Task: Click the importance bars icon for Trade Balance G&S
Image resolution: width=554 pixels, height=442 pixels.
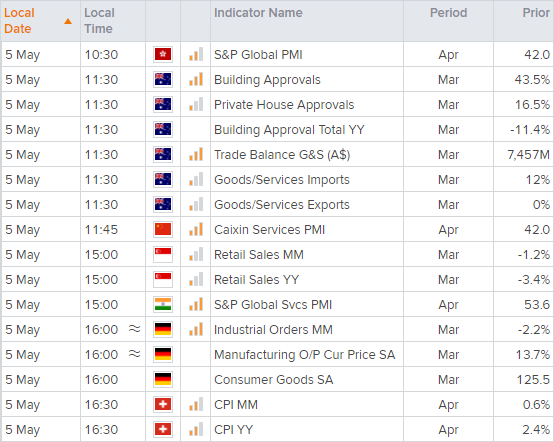Action: [x=196, y=154]
